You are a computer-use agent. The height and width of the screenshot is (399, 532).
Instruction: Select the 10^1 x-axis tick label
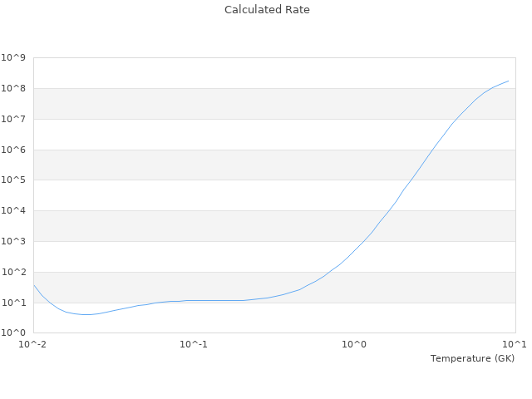tap(515, 345)
